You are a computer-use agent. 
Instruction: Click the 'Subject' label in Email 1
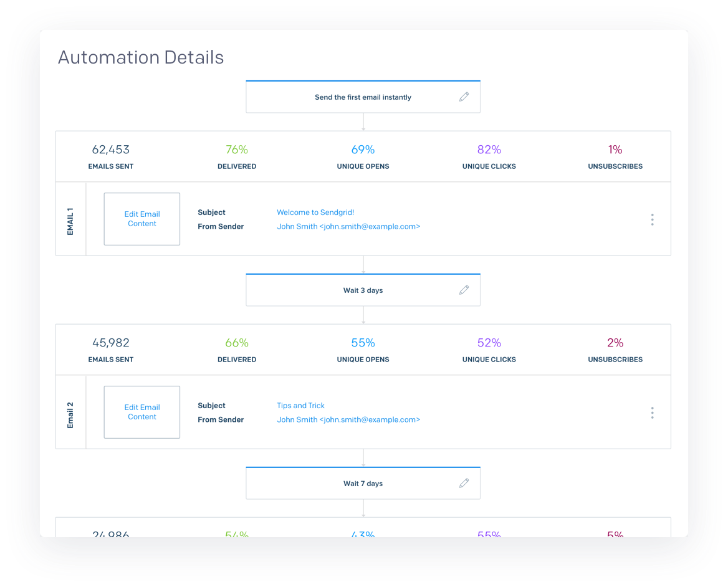click(211, 212)
